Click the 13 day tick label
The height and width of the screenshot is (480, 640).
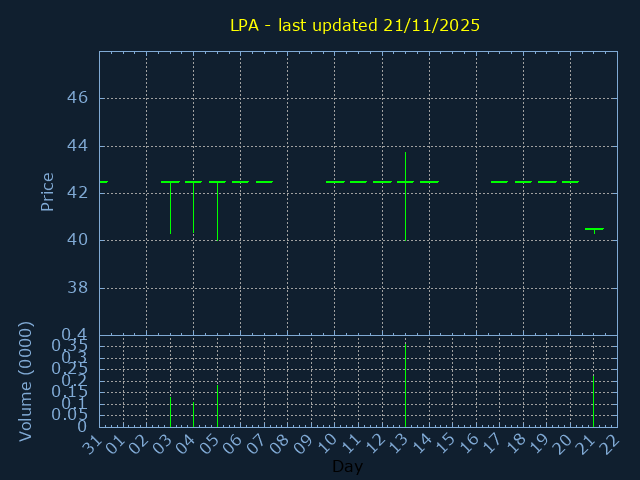click(x=399, y=444)
